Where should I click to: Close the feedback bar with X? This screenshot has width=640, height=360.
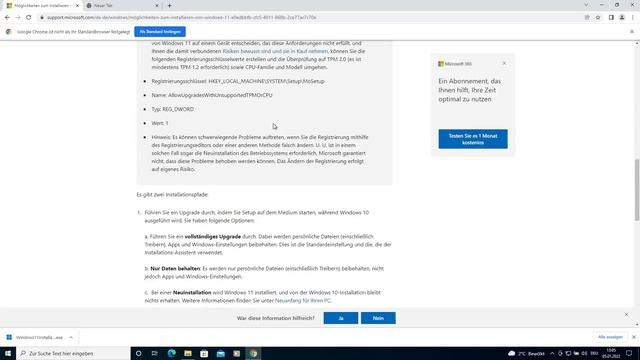[627, 315]
